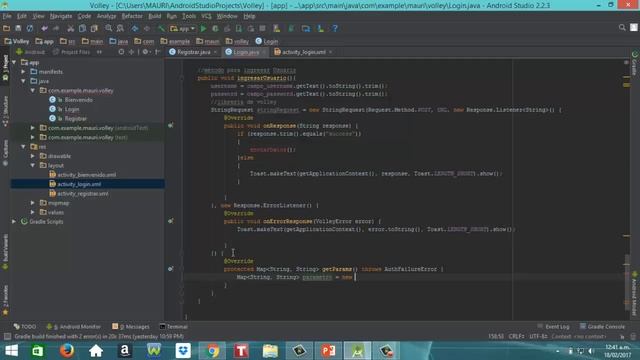Click the UTF-8 encoding in status bar
This screenshot has height=360, width=640.
point(538,337)
